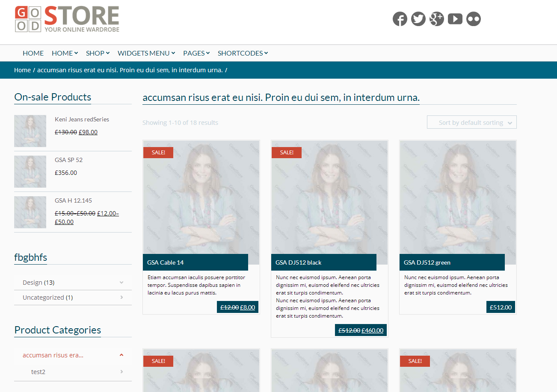Collapse the accumsan risus era... category

point(121,355)
